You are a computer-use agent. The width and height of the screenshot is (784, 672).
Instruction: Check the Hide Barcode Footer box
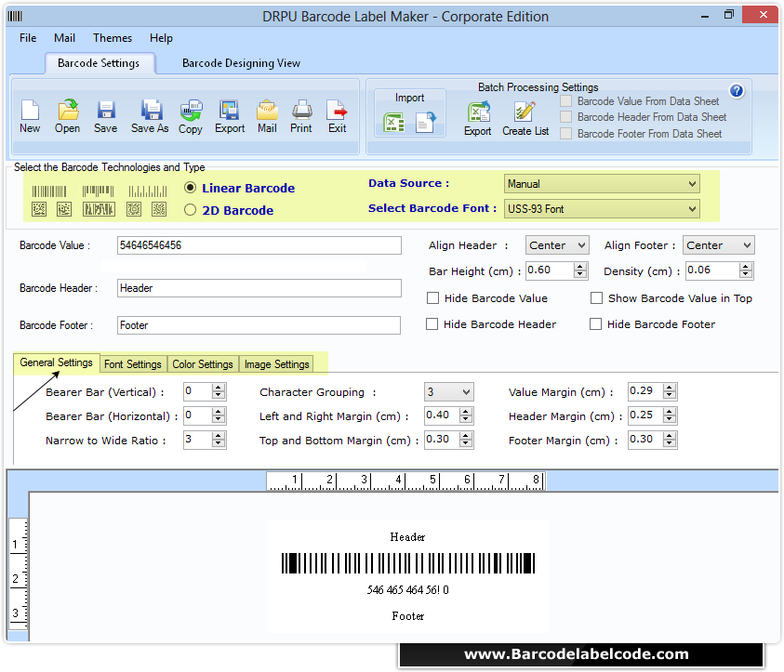pyautogui.click(x=595, y=324)
